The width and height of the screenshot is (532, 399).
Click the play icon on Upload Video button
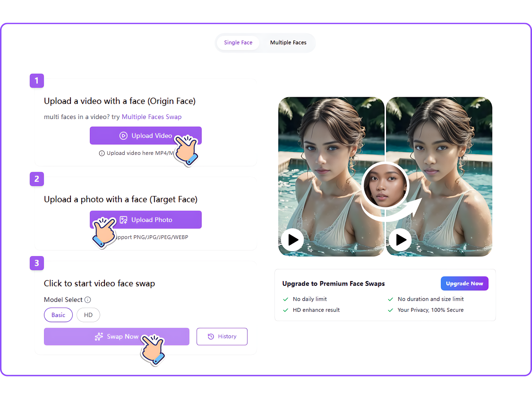coord(123,136)
